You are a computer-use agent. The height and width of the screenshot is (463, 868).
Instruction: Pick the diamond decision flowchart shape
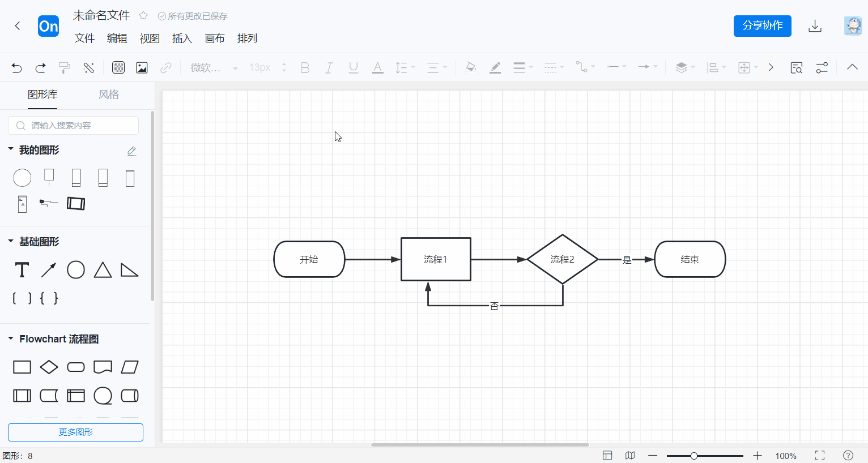(49, 367)
